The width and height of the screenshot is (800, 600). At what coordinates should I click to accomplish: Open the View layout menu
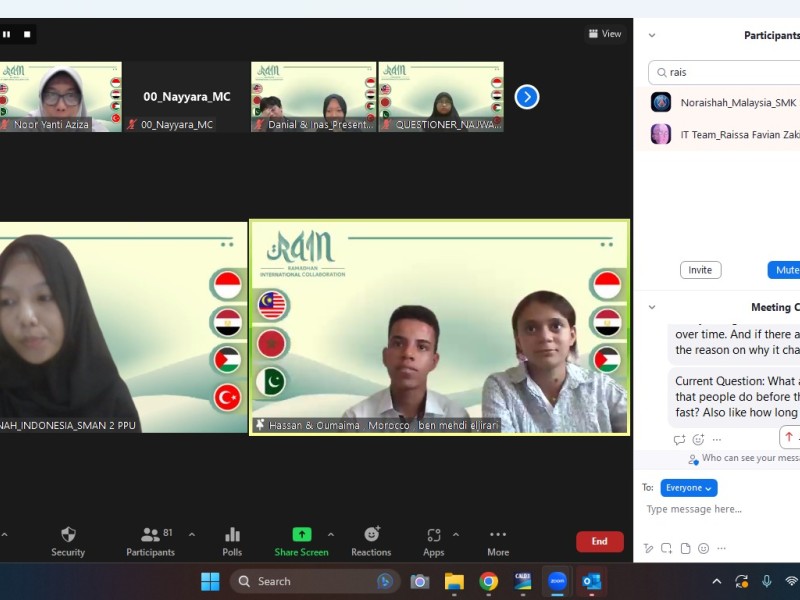[605, 34]
